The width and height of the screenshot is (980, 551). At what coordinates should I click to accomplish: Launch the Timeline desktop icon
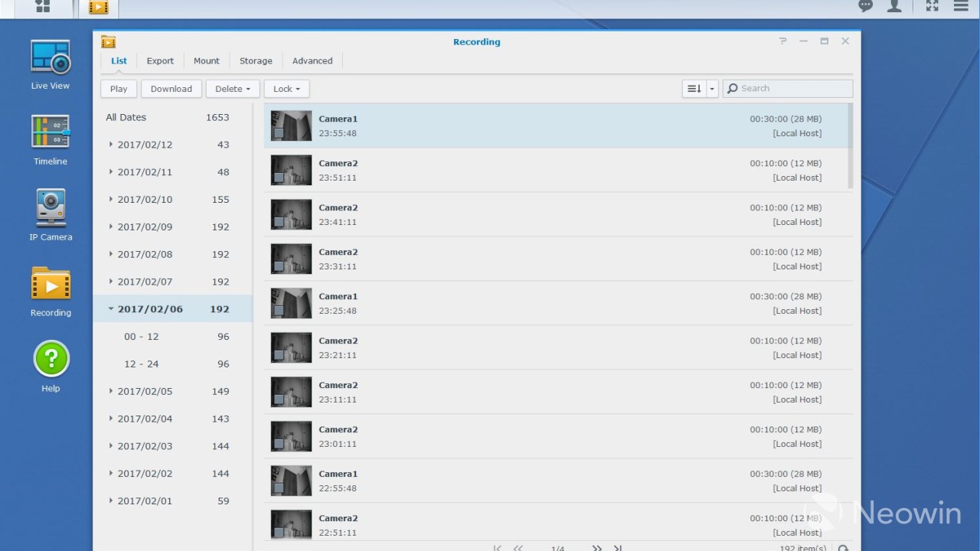[x=51, y=132]
